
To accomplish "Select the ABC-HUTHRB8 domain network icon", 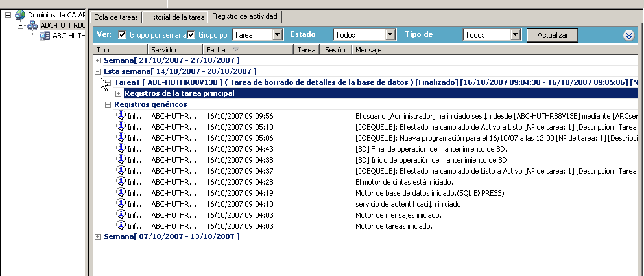I will (x=32, y=25).
